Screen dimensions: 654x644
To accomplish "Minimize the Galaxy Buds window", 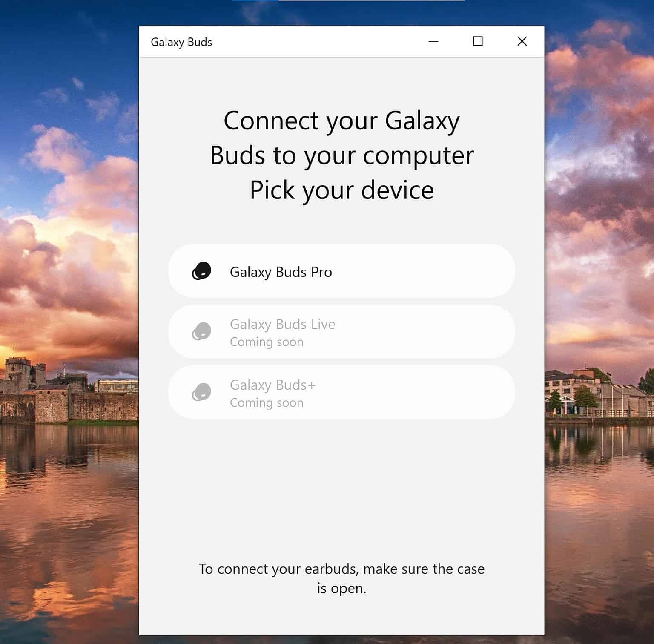I will coord(433,41).
